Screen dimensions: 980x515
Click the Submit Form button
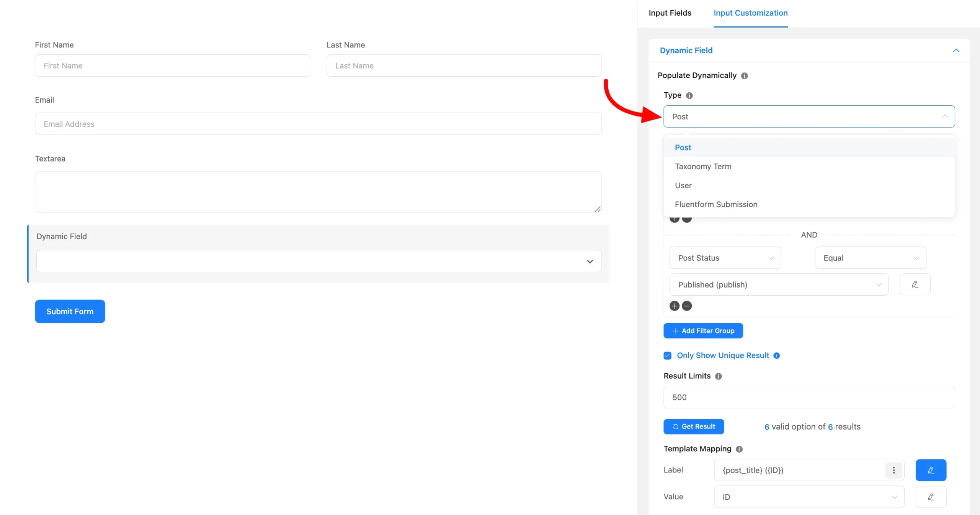pyautogui.click(x=70, y=311)
